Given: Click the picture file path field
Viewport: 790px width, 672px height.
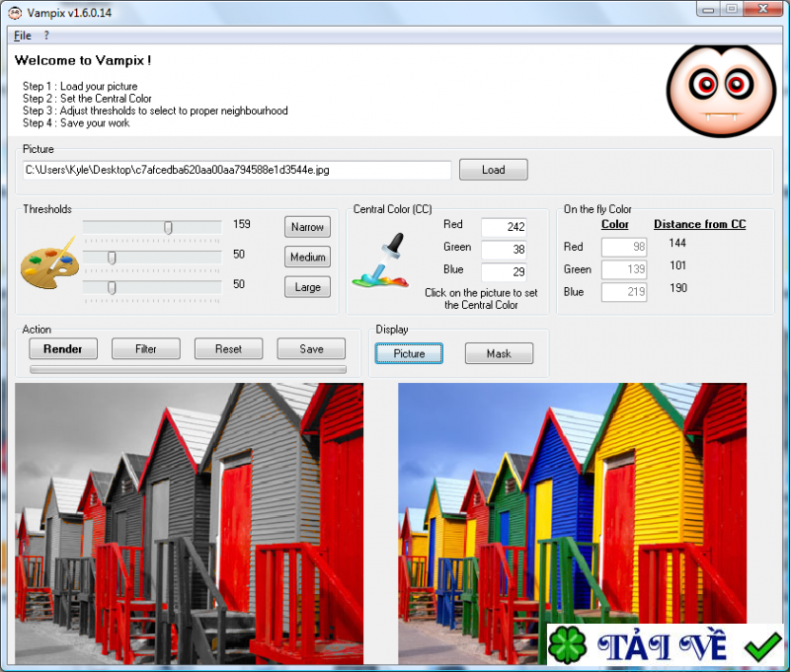Looking at the screenshot, I should (237, 170).
